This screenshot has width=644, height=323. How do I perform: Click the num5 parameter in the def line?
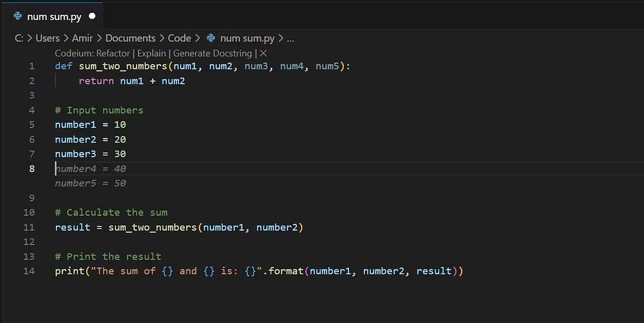click(x=327, y=66)
